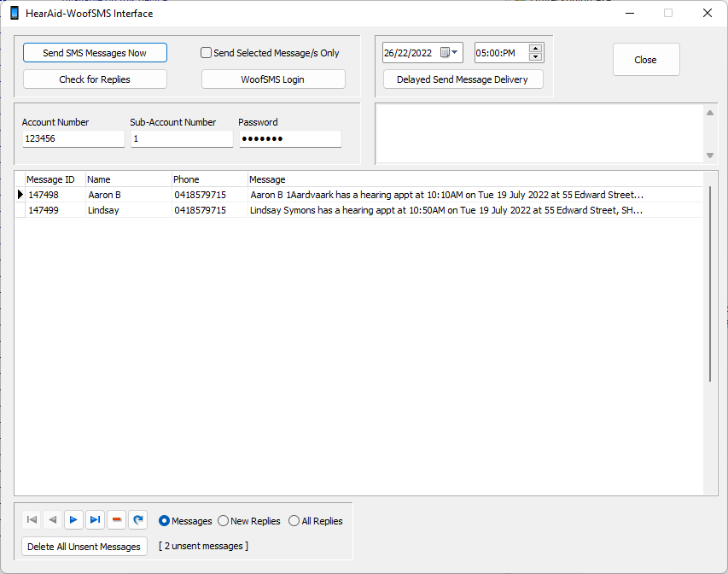Click the Lindsay Symons message text
This screenshot has width=728, height=574.
[x=446, y=210]
